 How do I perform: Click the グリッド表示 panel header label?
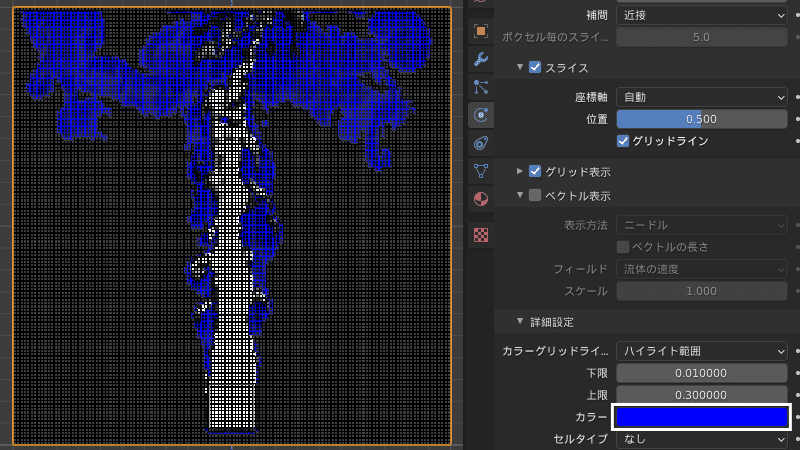point(578,172)
